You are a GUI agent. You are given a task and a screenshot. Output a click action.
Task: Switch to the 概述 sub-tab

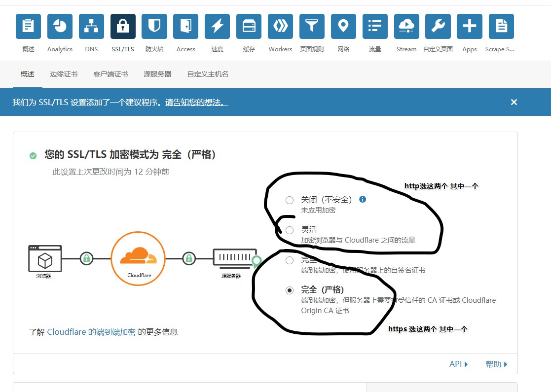tap(28, 74)
